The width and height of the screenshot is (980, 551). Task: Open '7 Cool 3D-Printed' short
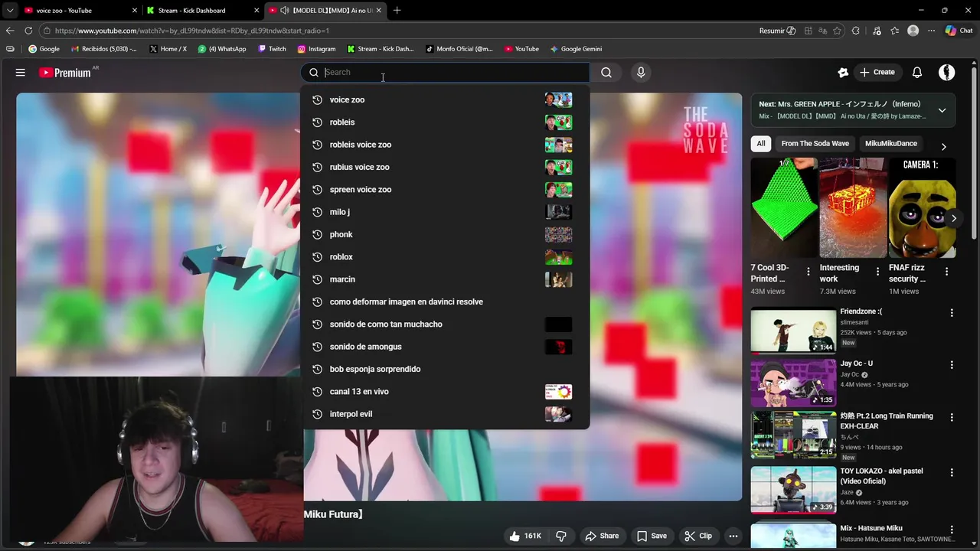pos(784,207)
